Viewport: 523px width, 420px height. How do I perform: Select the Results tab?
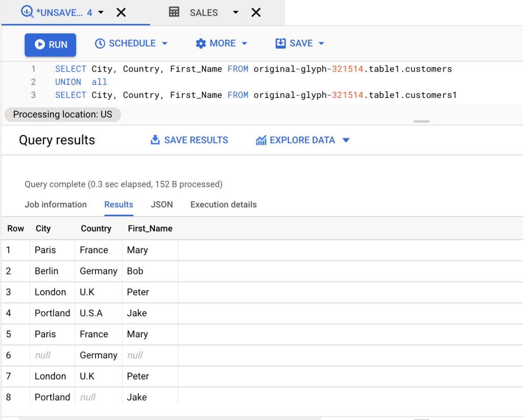[x=118, y=204]
